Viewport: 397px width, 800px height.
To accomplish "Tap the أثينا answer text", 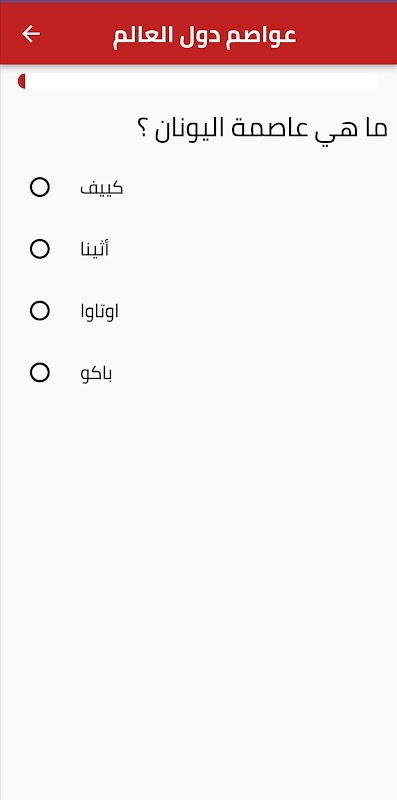I will pyautogui.click(x=94, y=249).
